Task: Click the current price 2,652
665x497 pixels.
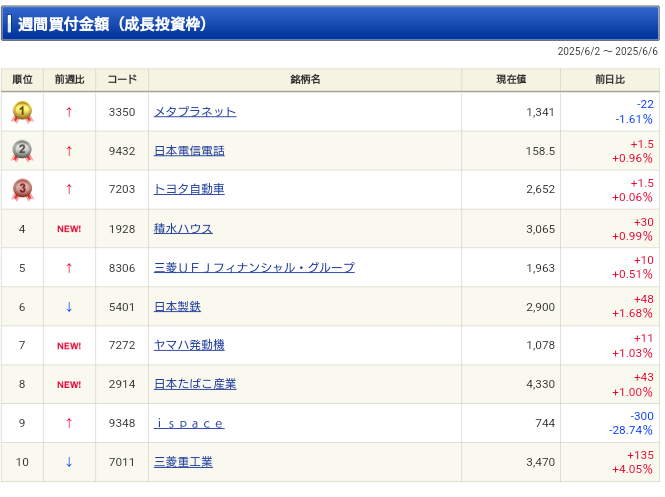Action: point(540,189)
